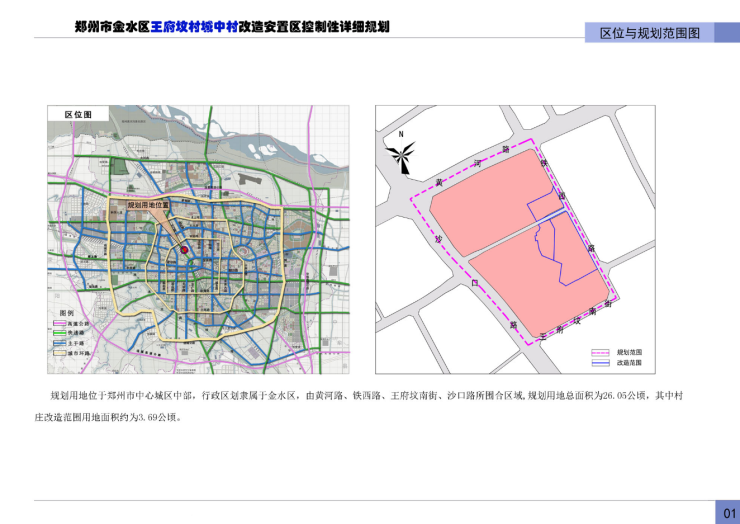Click the N letter above the compass

[x=401, y=134]
